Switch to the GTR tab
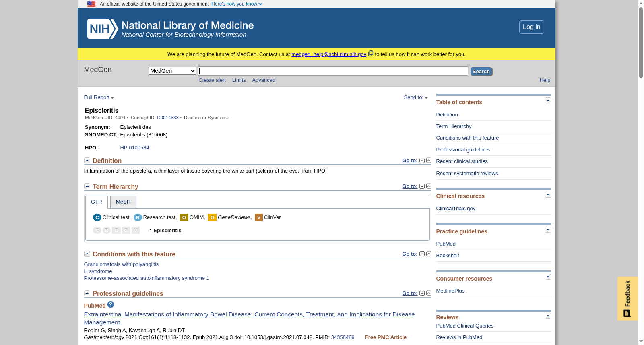This screenshot has width=644, height=345. click(97, 202)
